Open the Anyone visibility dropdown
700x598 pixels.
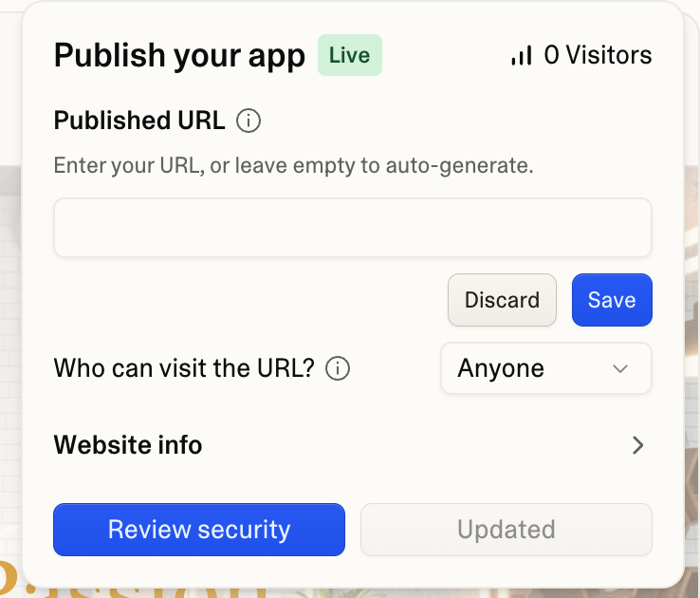(x=545, y=368)
